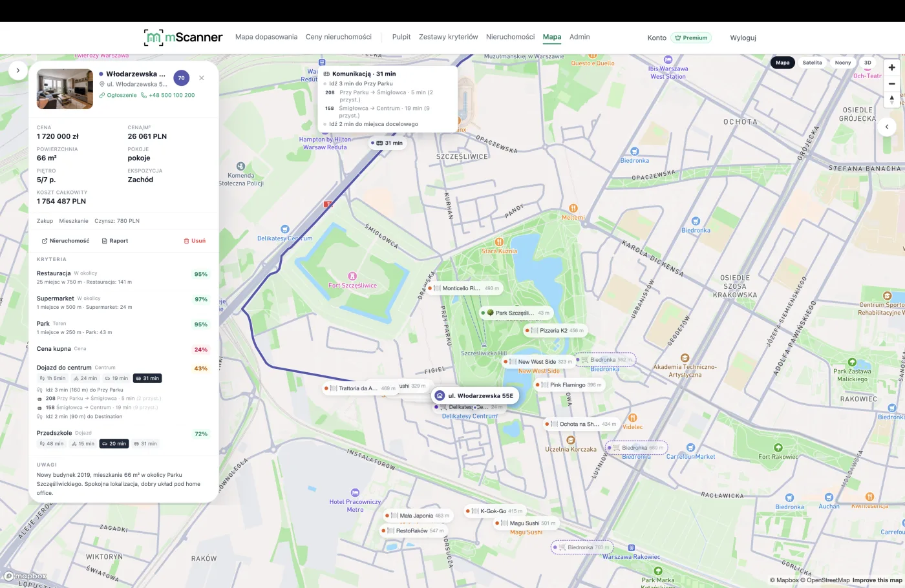Switch map style to Nocny
Viewport: 905px width, 588px height.
843,63
